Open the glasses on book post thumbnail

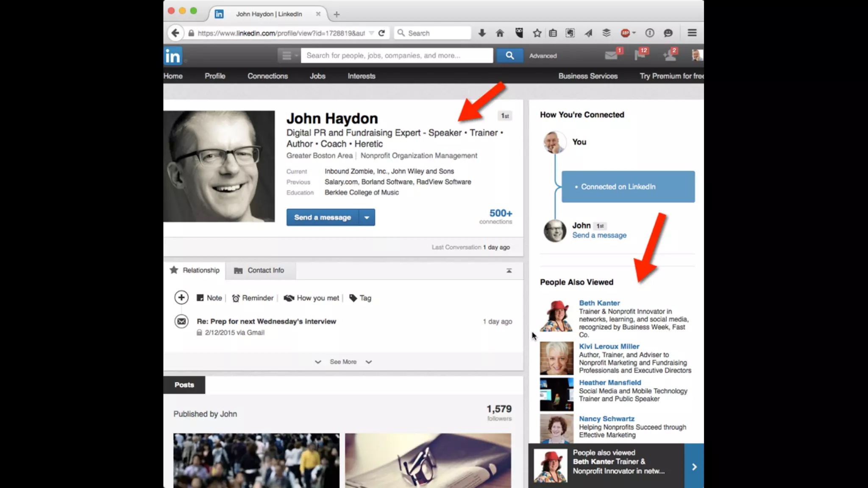coord(428,460)
